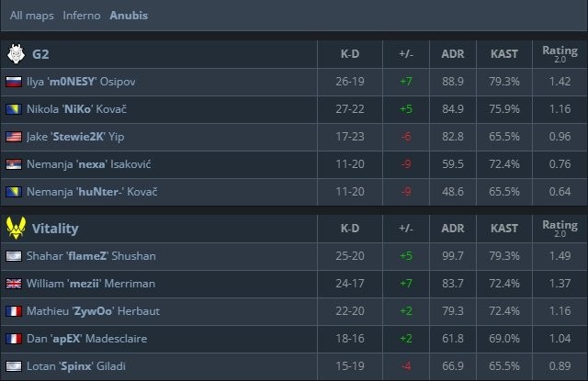The image size is (588, 381).
Task: Switch to the All maps tab
Action: pyautogui.click(x=31, y=16)
